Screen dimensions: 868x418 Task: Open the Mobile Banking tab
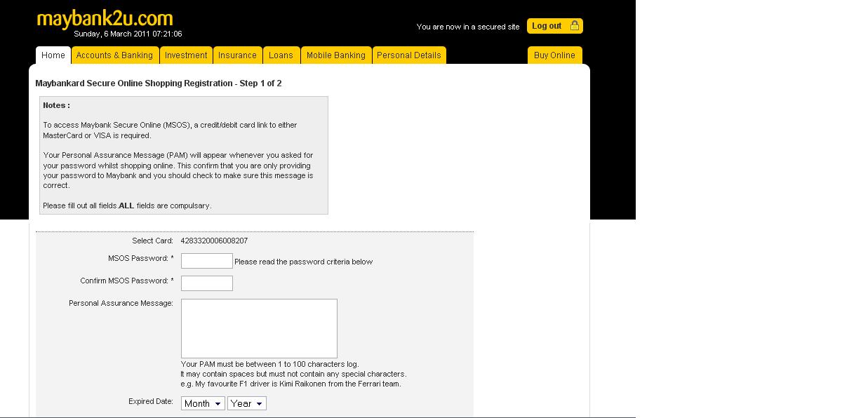pos(336,55)
